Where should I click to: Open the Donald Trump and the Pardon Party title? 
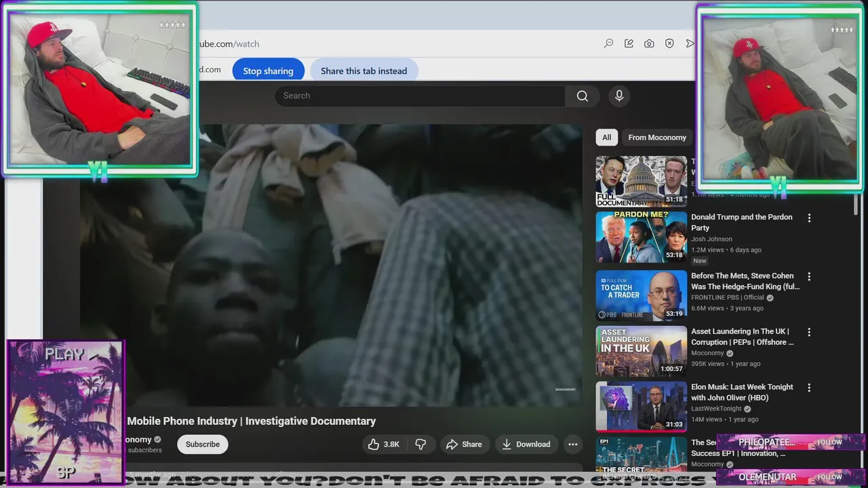[x=742, y=222]
